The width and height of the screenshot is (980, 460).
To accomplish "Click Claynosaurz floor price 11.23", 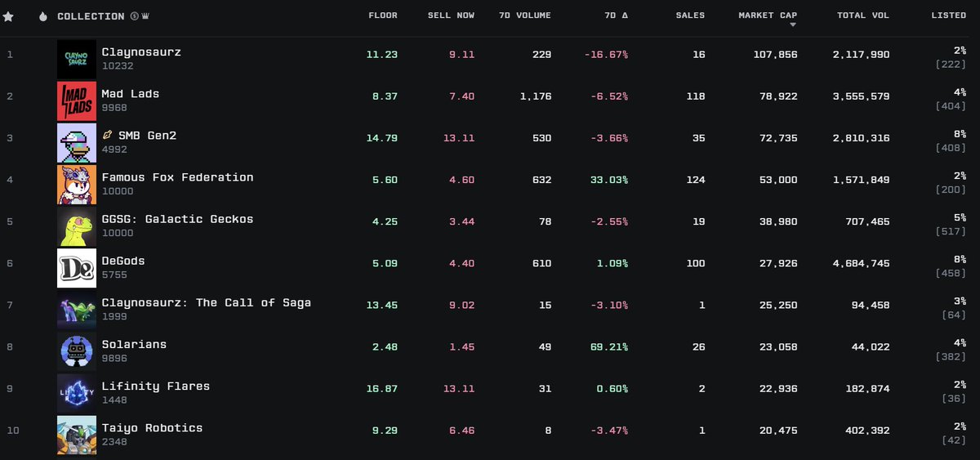I will 383,55.
